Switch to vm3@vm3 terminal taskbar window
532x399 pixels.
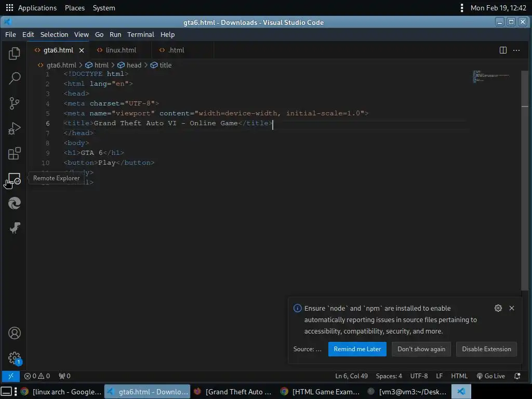(x=407, y=392)
